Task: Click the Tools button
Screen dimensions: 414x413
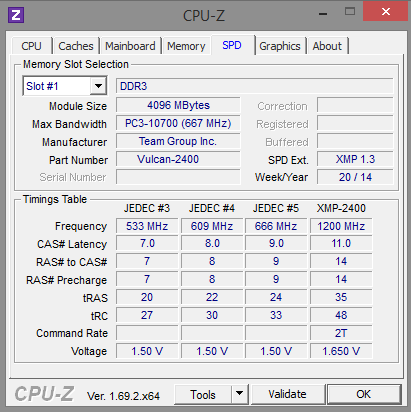Action: [x=203, y=395]
